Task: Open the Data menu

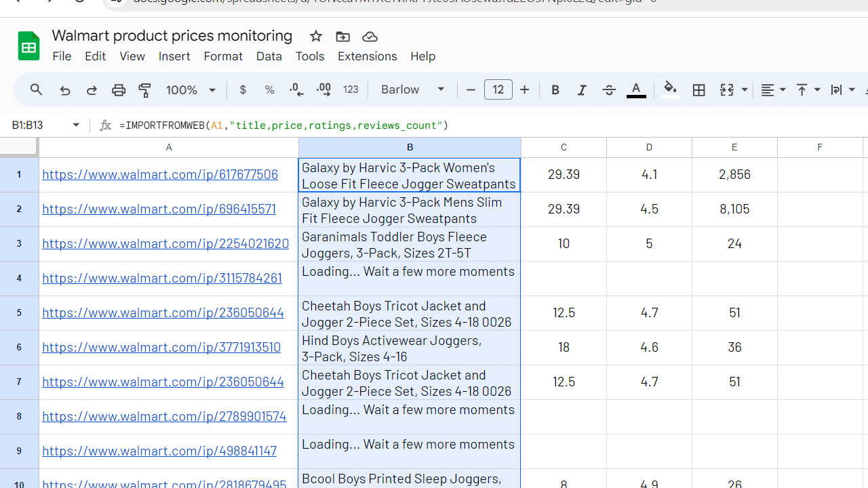Action: [269, 56]
